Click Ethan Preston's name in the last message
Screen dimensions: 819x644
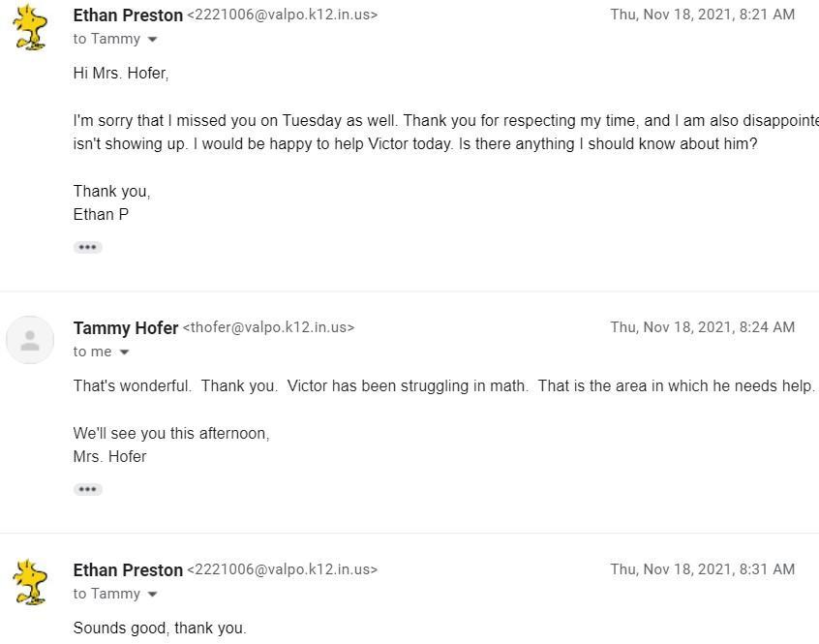click(x=128, y=570)
